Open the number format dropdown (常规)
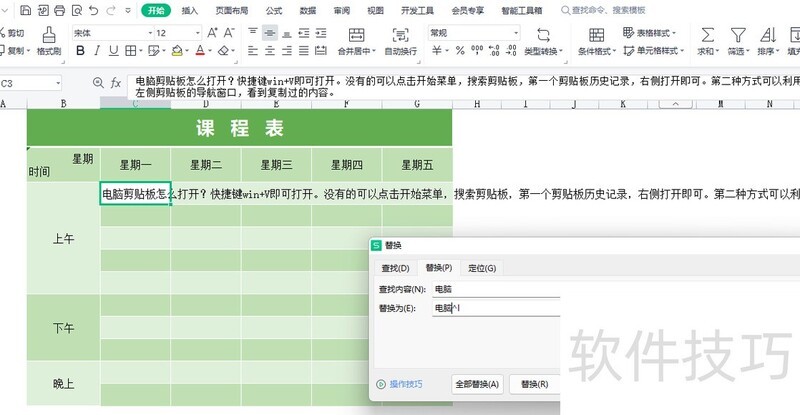Image resolution: width=800 pixels, height=415 pixels. 516,33
